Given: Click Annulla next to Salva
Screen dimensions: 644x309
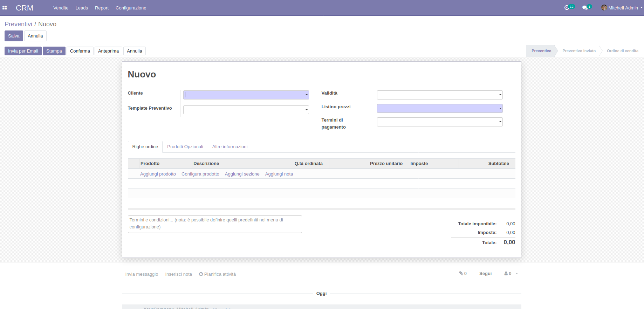Looking at the screenshot, I should [35, 36].
